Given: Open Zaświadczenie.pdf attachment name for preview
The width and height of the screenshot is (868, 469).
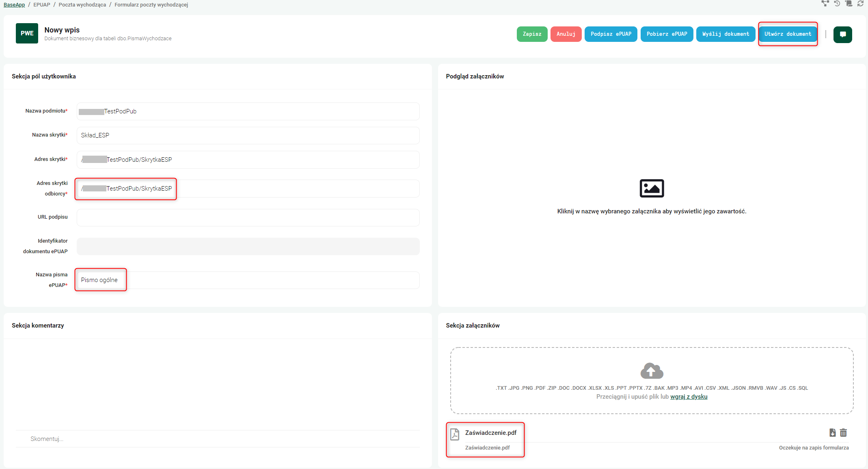Looking at the screenshot, I should (490, 433).
